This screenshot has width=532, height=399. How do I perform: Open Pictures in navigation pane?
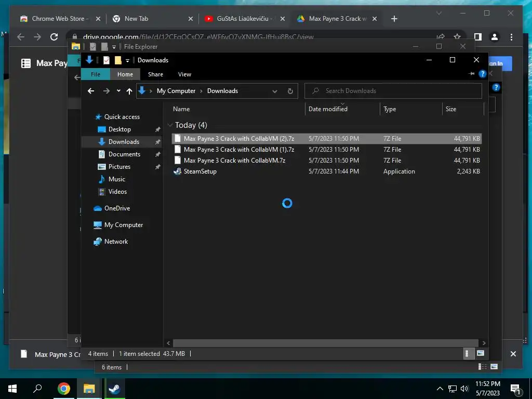[x=119, y=167]
